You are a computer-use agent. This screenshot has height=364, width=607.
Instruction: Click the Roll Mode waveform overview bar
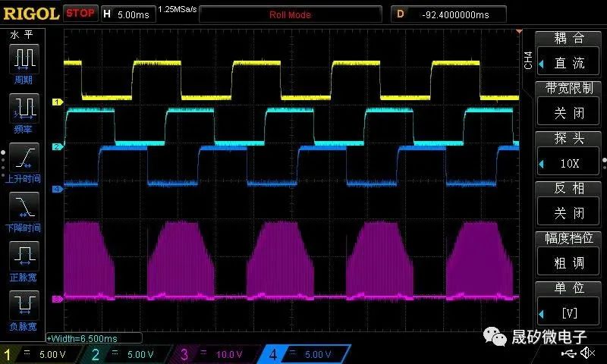(291, 14)
